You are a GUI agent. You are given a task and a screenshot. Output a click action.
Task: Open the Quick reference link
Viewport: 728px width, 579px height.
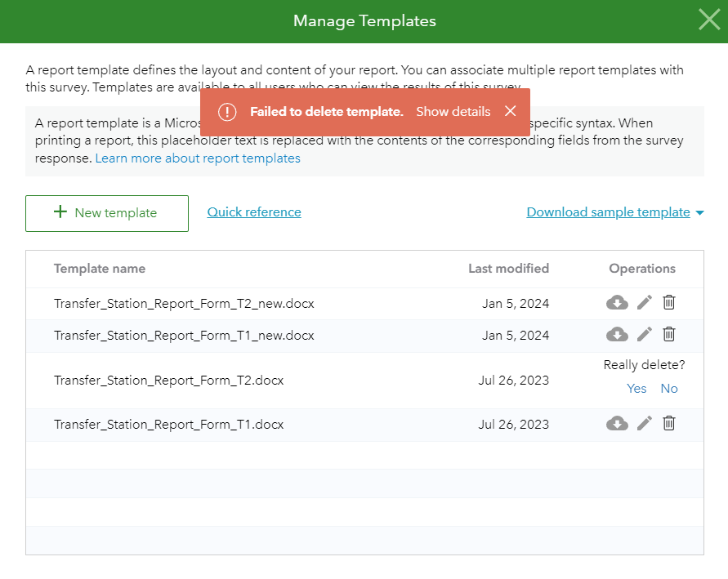pyautogui.click(x=253, y=212)
